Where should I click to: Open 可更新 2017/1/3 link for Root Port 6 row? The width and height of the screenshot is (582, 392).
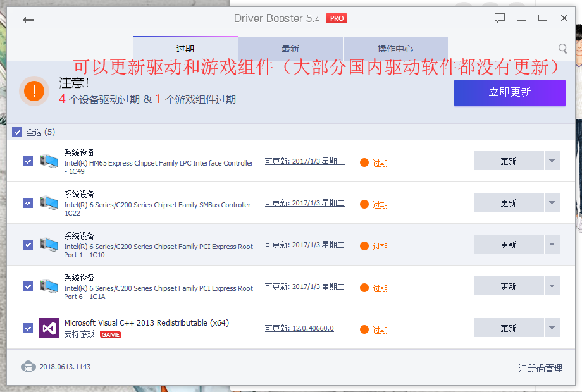click(x=305, y=286)
